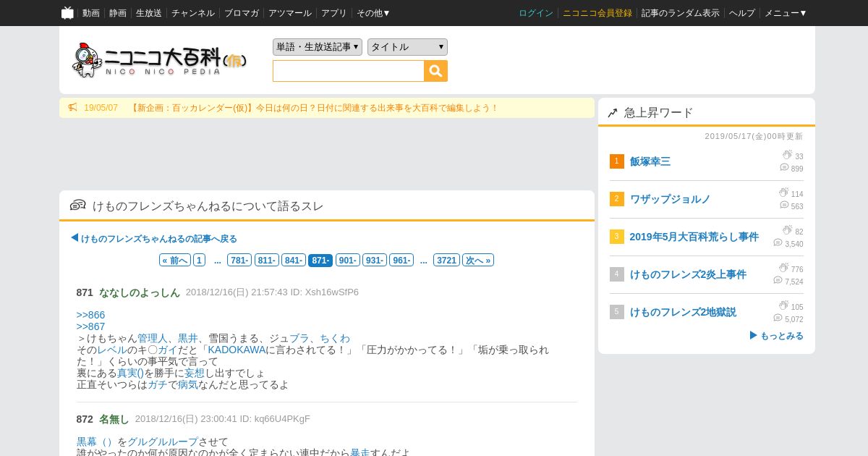Image resolution: width=868 pixels, height=456 pixels.
Task: Follow reply anchor >>866
Action: (x=91, y=315)
